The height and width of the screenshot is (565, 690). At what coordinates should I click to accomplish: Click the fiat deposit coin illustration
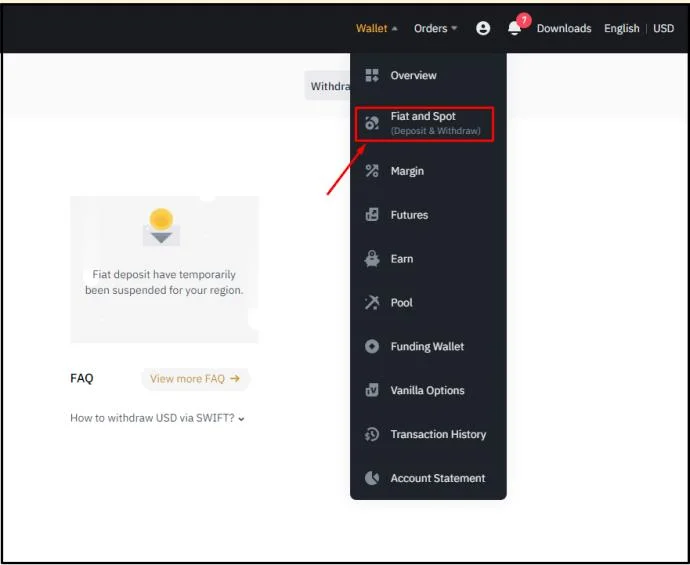point(161,227)
